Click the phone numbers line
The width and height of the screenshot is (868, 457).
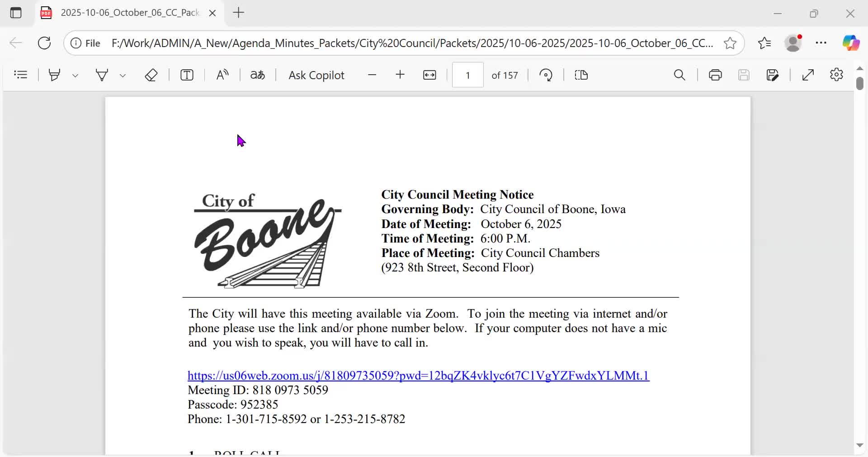(x=297, y=419)
